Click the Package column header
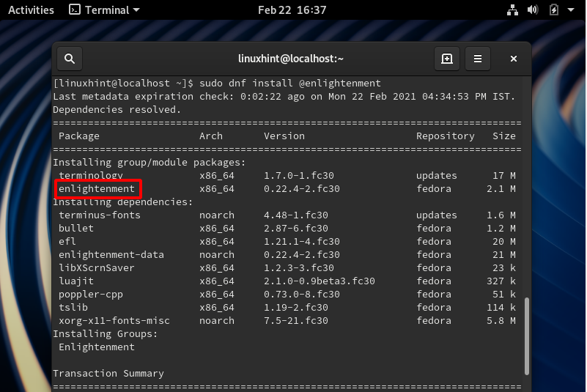587x392 pixels. [79, 136]
